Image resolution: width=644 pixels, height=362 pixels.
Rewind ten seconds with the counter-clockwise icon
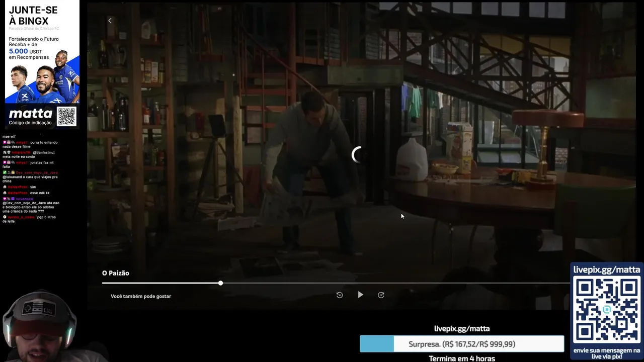[340, 295]
